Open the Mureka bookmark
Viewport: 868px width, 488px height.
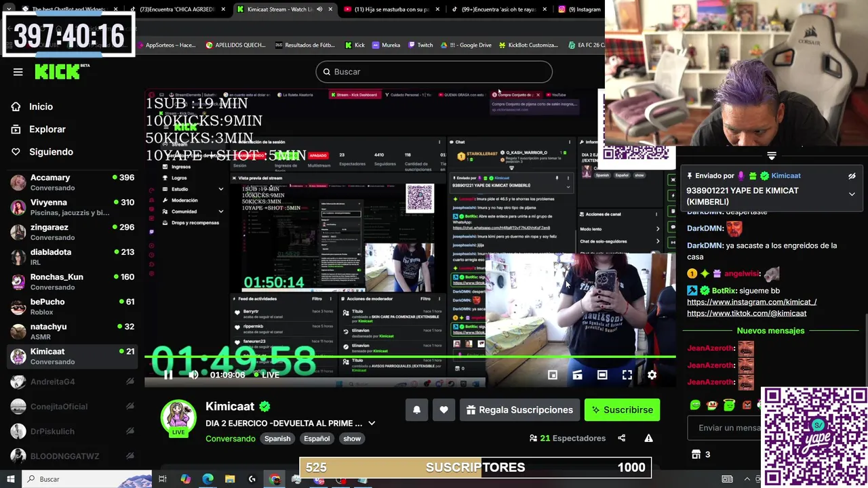[x=386, y=45]
